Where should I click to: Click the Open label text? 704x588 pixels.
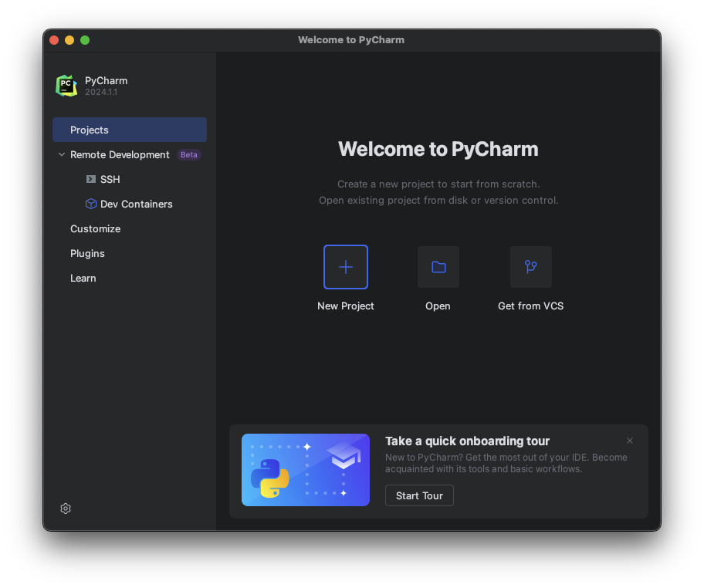(x=438, y=306)
